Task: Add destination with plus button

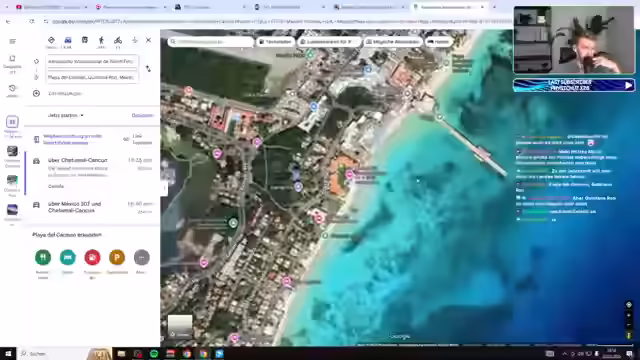Action: coord(36,93)
